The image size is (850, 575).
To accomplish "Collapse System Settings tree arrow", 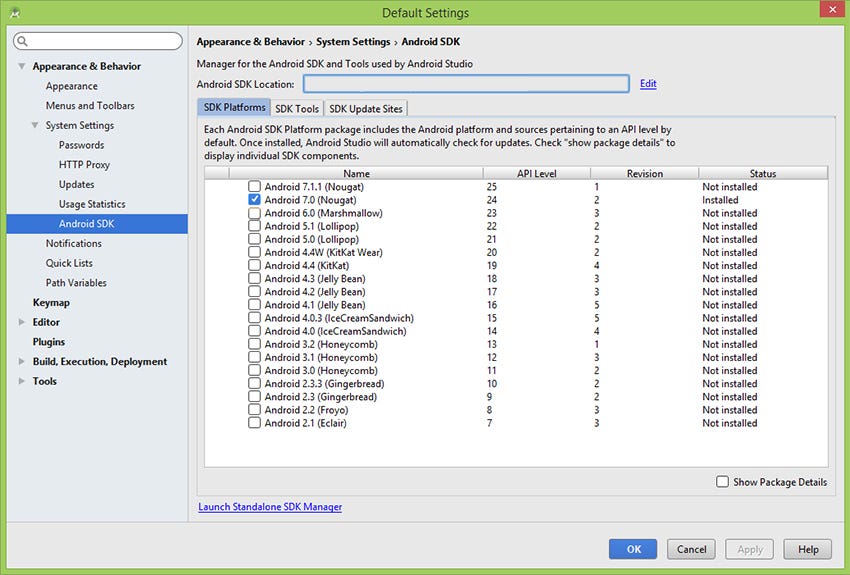I will pyautogui.click(x=35, y=125).
